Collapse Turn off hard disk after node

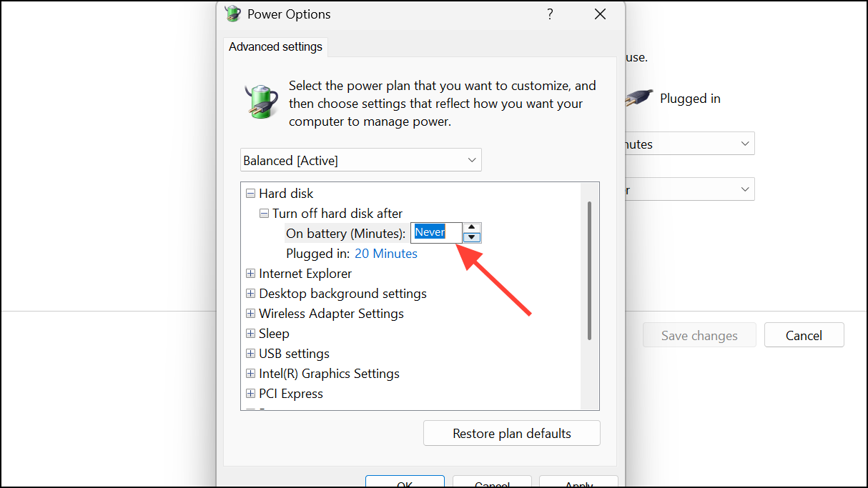(x=264, y=214)
